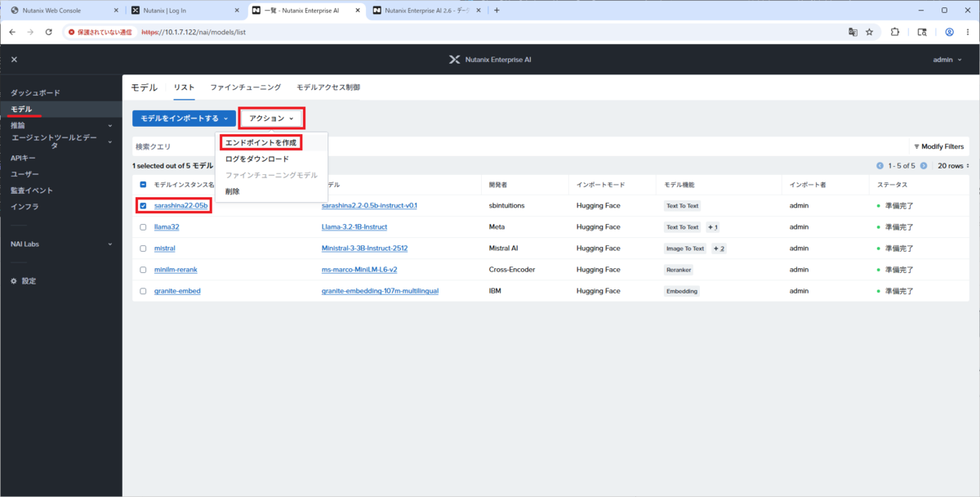
Task: Open ユーザー in the sidebar
Action: tap(24, 174)
